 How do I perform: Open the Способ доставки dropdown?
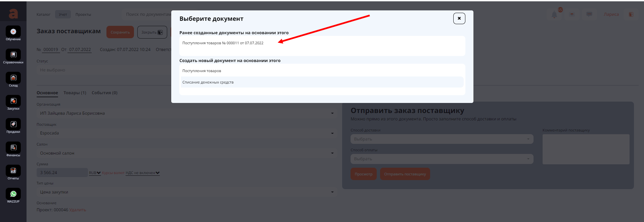(442, 139)
